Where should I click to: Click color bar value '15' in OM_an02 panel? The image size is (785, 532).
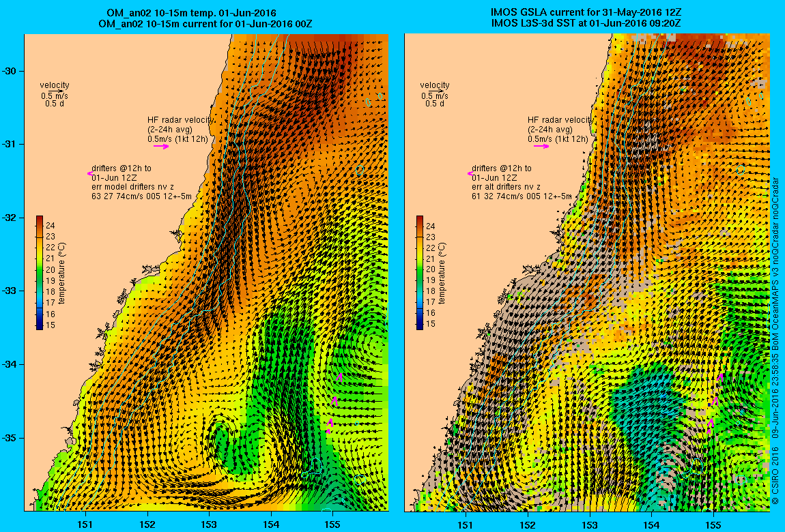click(x=50, y=325)
